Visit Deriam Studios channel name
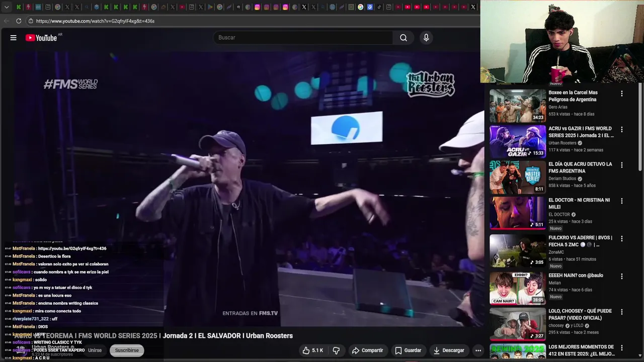Viewport: 644px width, 362px height. tap(562, 178)
